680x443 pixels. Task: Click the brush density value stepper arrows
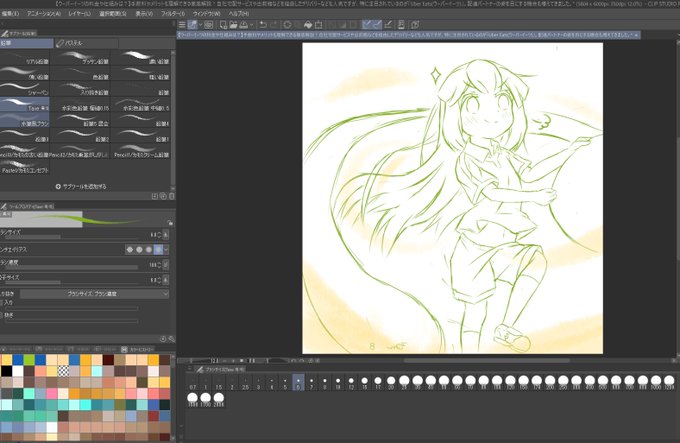pyautogui.click(x=159, y=264)
